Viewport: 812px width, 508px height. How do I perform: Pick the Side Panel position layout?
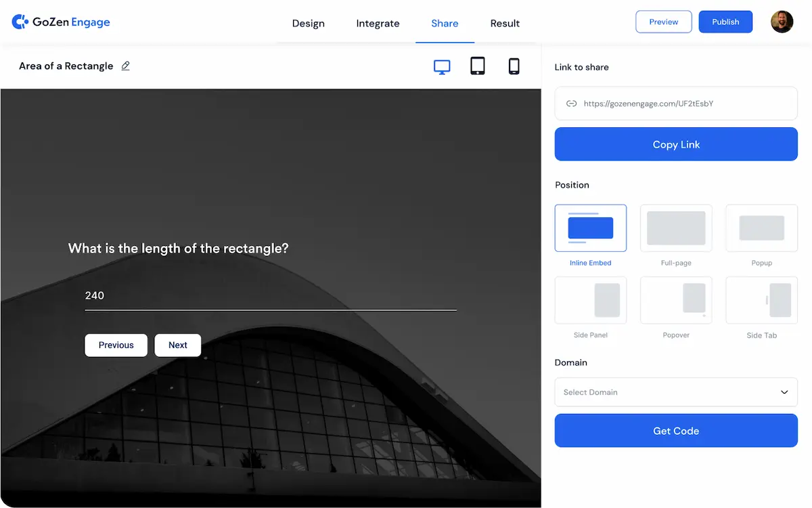coord(590,300)
